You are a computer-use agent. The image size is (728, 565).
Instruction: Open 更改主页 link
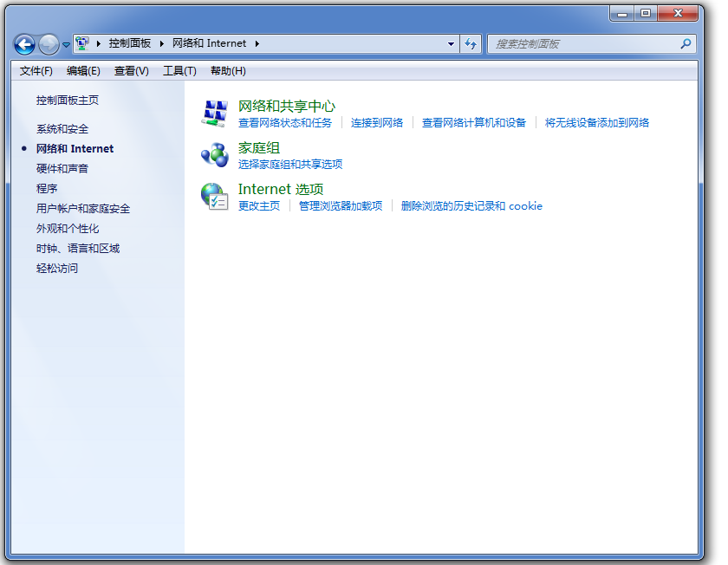pyautogui.click(x=259, y=206)
